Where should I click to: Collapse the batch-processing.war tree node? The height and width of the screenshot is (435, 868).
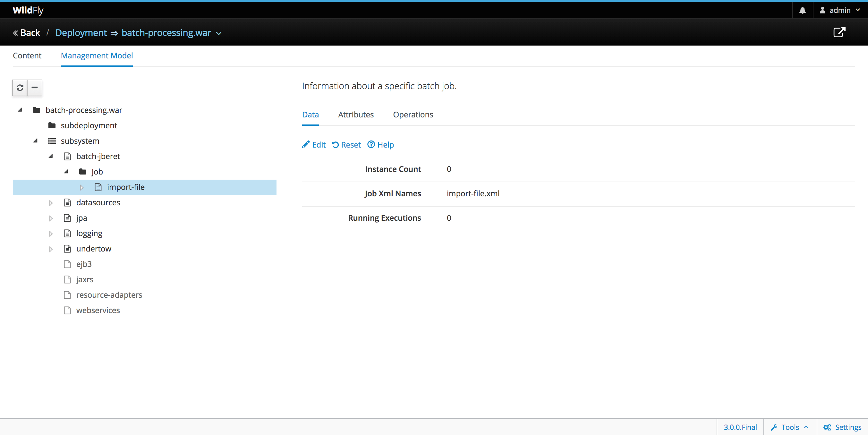coord(20,110)
